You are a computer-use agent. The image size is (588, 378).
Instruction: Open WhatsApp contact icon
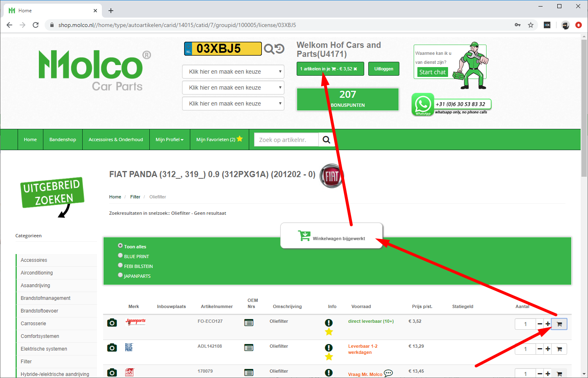423,104
